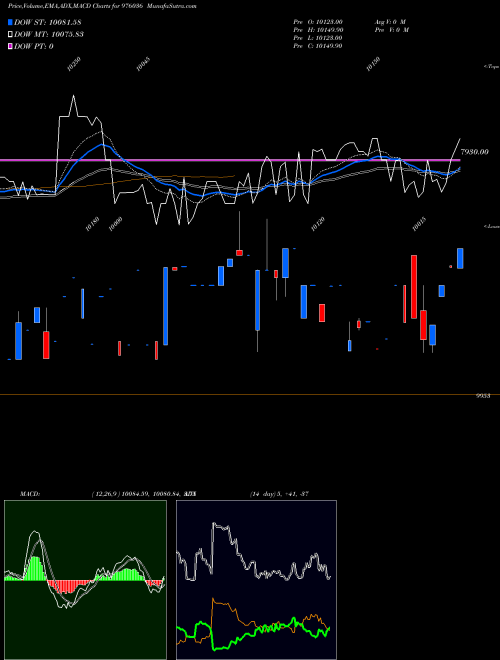This screenshot has height=660, width=500.
Task: Click the white DOW MT legend swatch
Action: point(10,34)
